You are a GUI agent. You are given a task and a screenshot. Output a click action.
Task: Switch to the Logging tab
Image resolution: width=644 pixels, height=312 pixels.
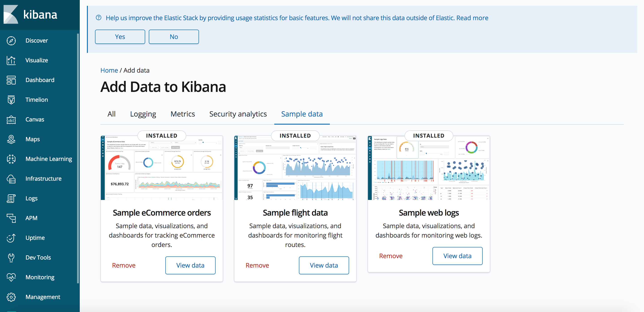point(143,114)
